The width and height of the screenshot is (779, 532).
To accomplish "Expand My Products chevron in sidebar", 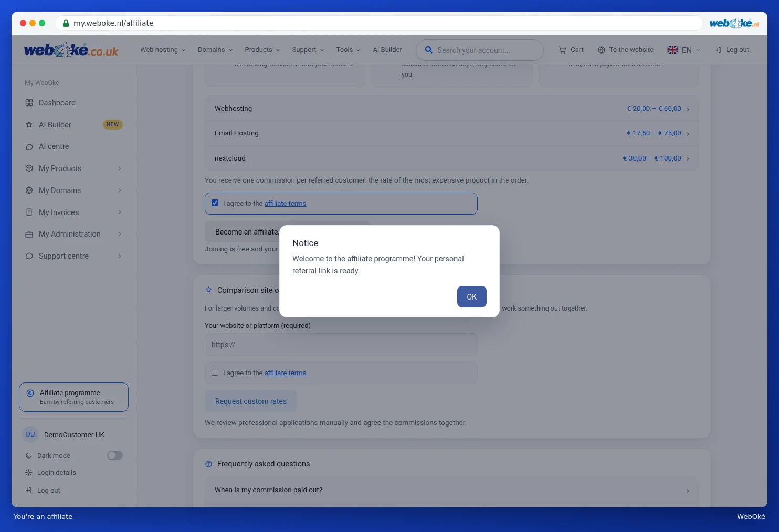I will click(120, 168).
